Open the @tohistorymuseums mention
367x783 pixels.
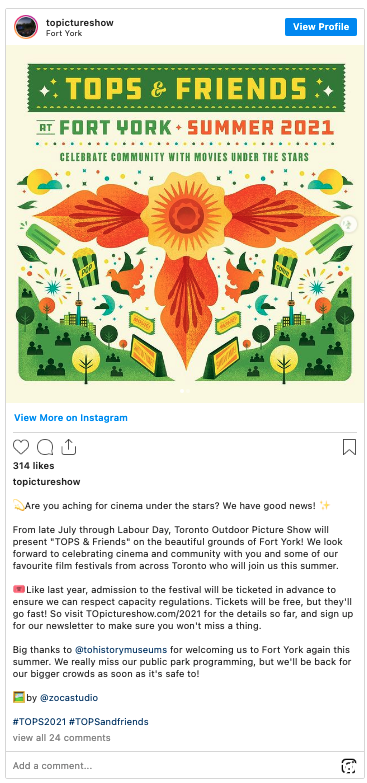(x=121, y=650)
